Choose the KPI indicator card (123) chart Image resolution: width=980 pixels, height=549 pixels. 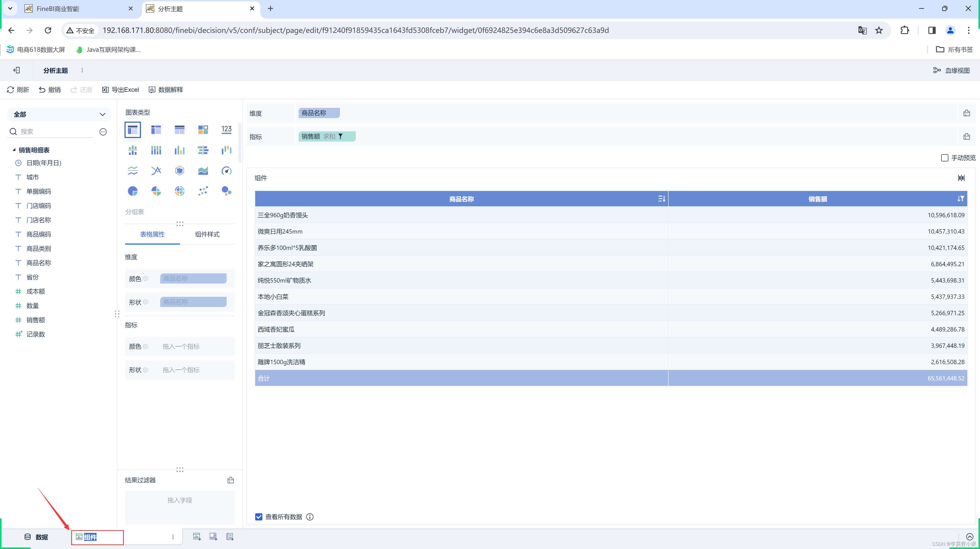[226, 130]
